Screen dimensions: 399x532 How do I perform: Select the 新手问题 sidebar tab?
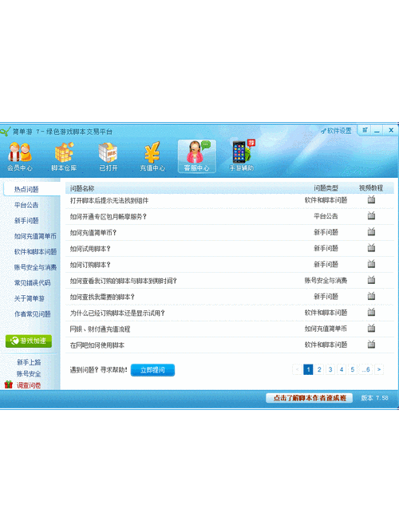(x=26, y=220)
